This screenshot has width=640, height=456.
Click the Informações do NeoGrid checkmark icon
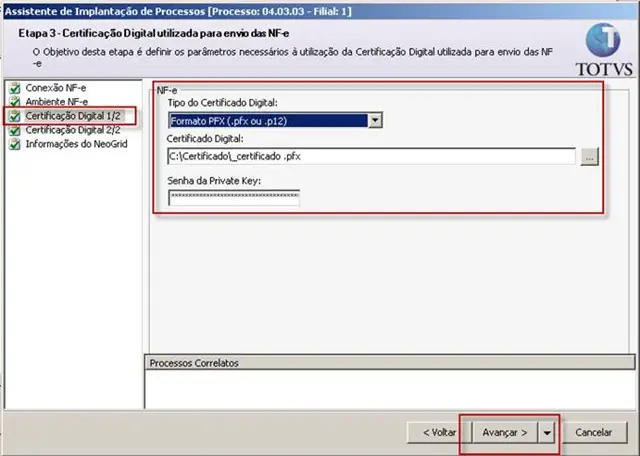pos(15,144)
